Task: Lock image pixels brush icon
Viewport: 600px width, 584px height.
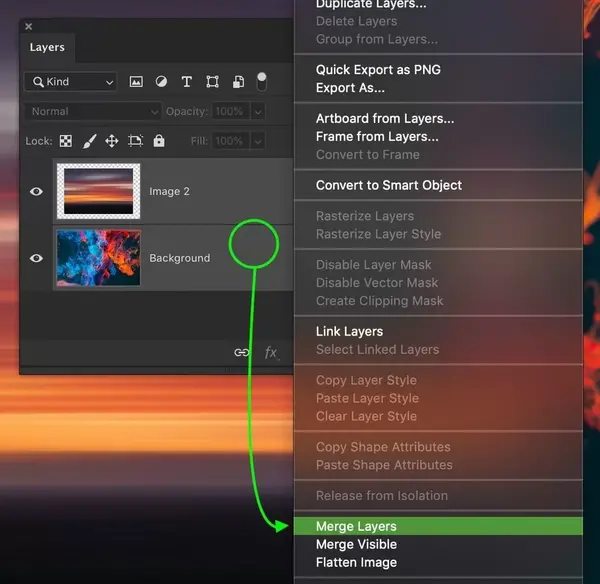Action: (x=90, y=141)
